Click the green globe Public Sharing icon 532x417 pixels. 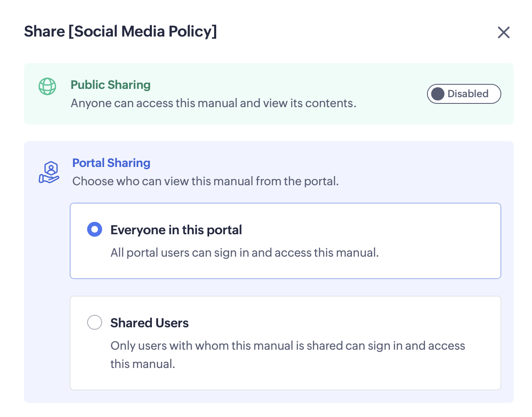[x=47, y=86]
